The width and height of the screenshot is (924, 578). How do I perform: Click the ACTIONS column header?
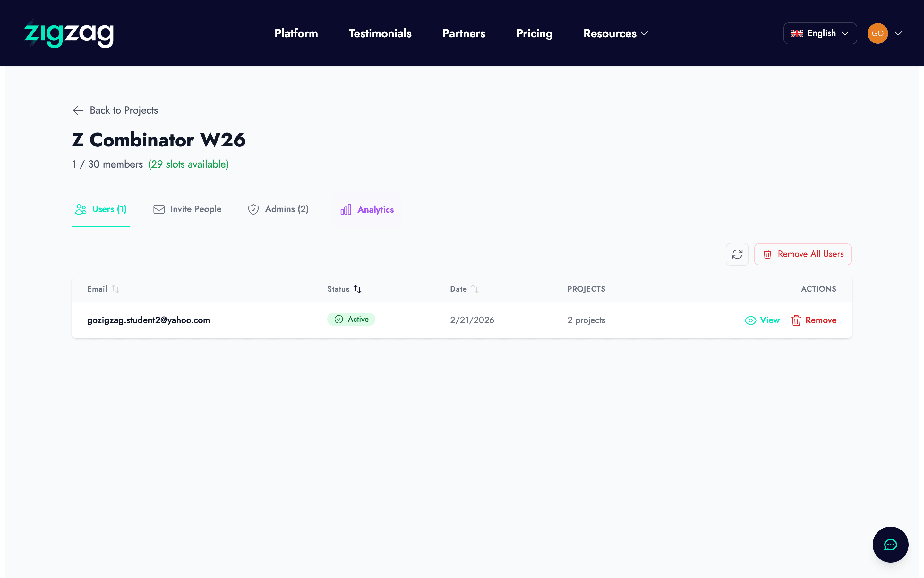(819, 289)
